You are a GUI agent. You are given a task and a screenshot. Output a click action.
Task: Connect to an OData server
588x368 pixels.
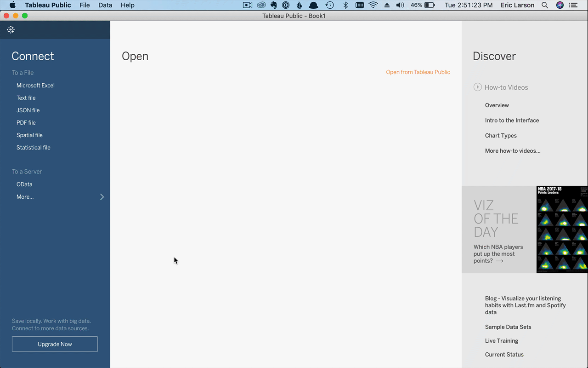coord(24,184)
